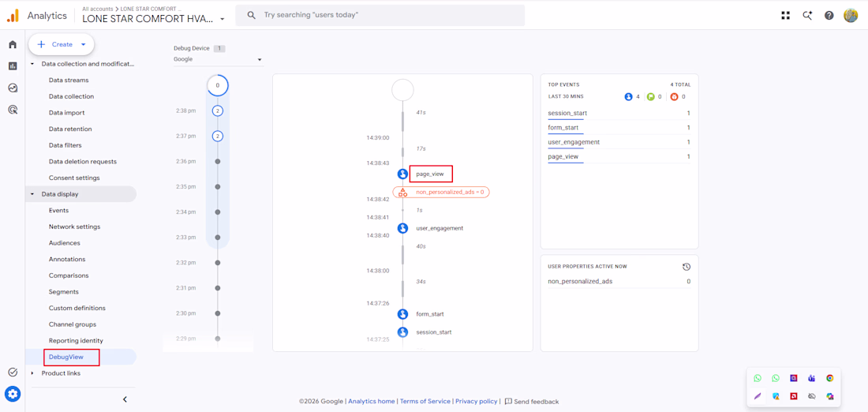The height and width of the screenshot is (412, 868).
Task: Select page_view in Top Events list
Action: (x=563, y=157)
